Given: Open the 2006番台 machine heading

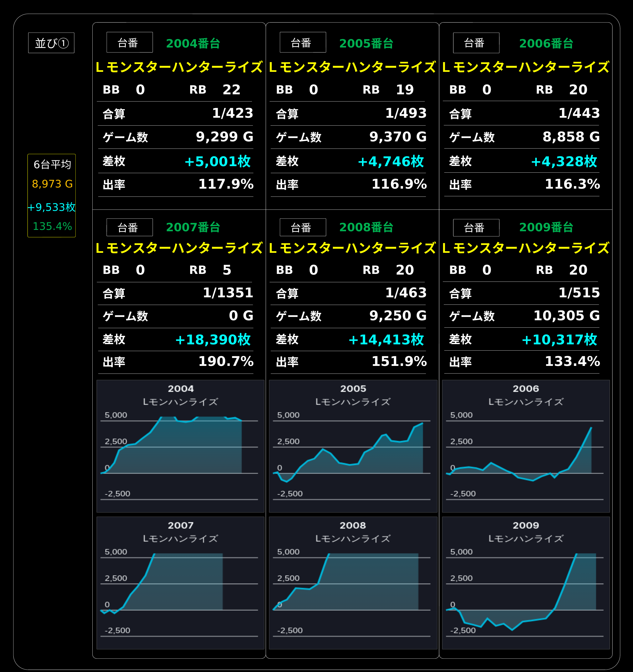Looking at the screenshot, I should [546, 44].
